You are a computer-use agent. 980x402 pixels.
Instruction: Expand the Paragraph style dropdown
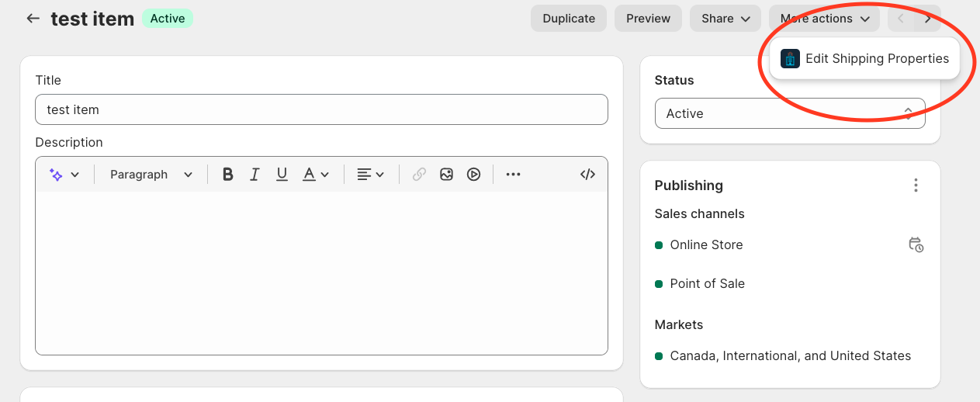tap(151, 175)
